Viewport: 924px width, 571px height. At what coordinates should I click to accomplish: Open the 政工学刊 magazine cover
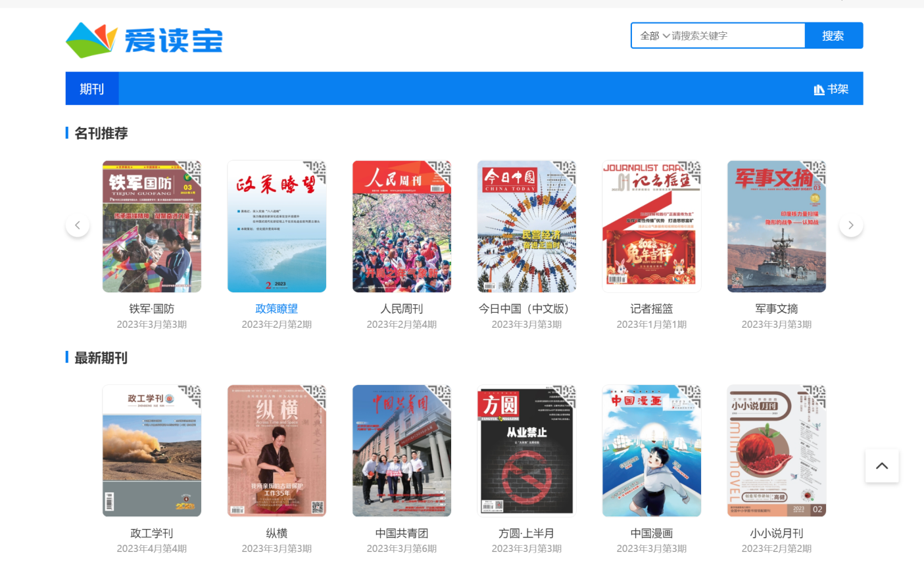tap(152, 451)
